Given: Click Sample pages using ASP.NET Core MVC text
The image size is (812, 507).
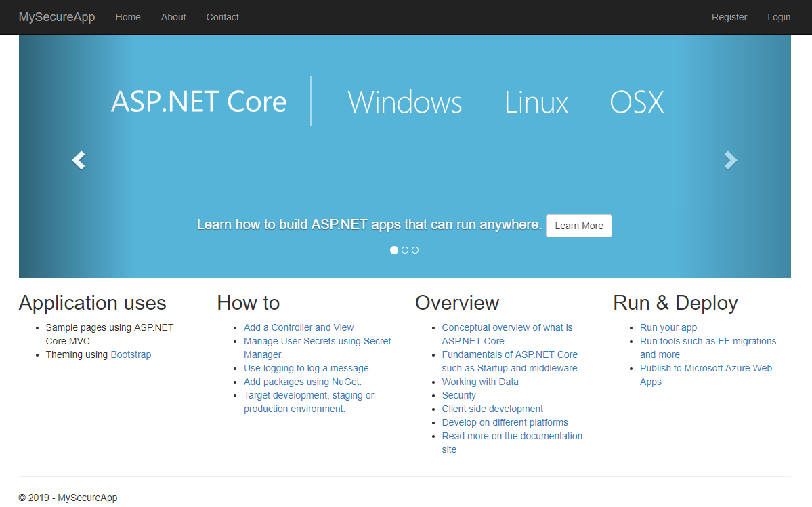Looking at the screenshot, I should click(x=109, y=334).
